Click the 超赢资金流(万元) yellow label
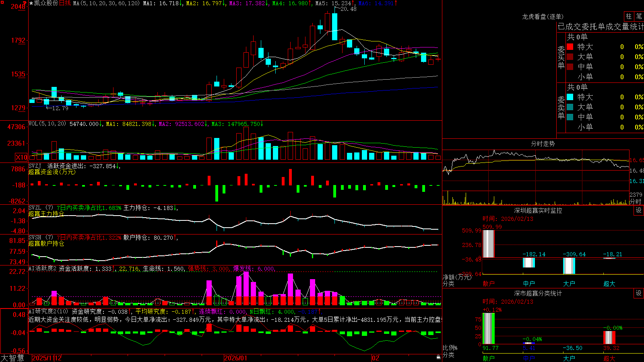 [52, 172]
